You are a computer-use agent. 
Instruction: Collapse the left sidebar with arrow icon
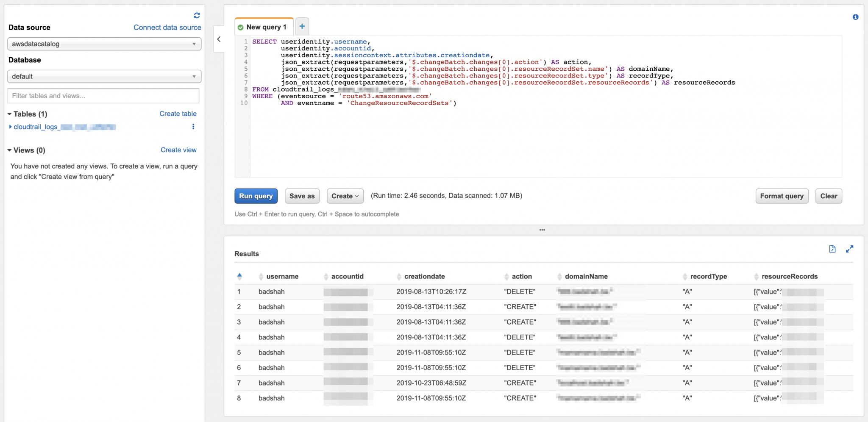pyautogui.click(x=219, y=39)
